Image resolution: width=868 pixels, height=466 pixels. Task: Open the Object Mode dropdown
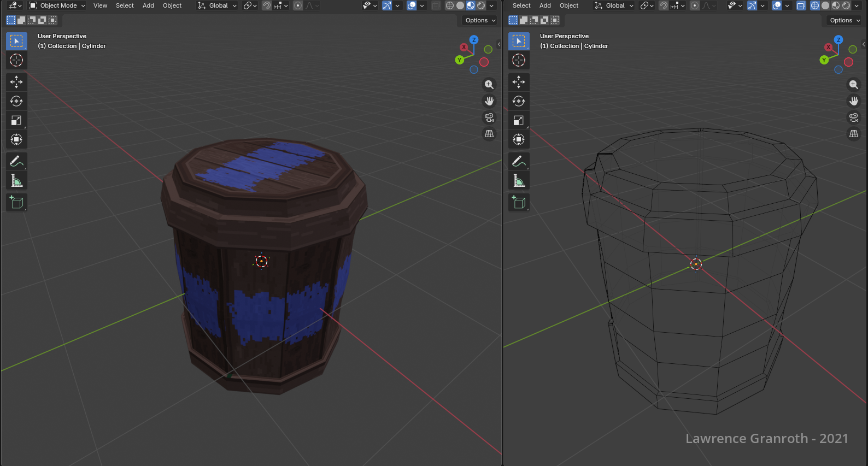[x=57, y=5]
